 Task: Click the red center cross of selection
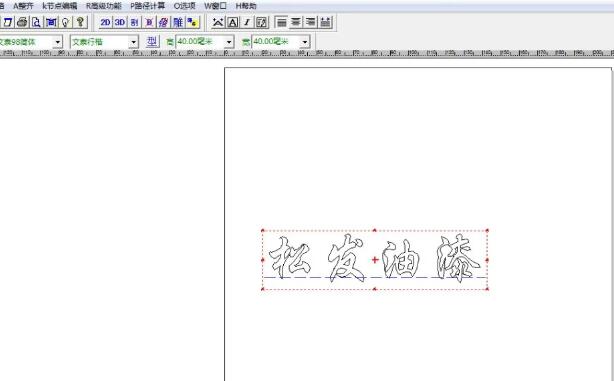[x=375, y=260]
